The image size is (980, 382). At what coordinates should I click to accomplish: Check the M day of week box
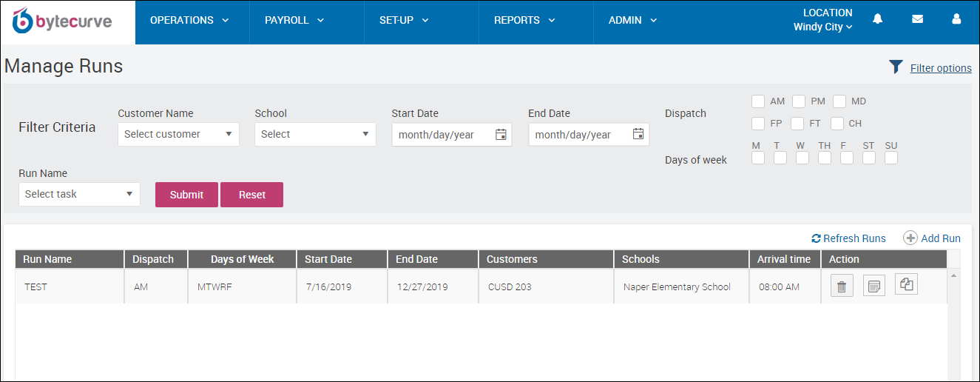pos(758,158)
